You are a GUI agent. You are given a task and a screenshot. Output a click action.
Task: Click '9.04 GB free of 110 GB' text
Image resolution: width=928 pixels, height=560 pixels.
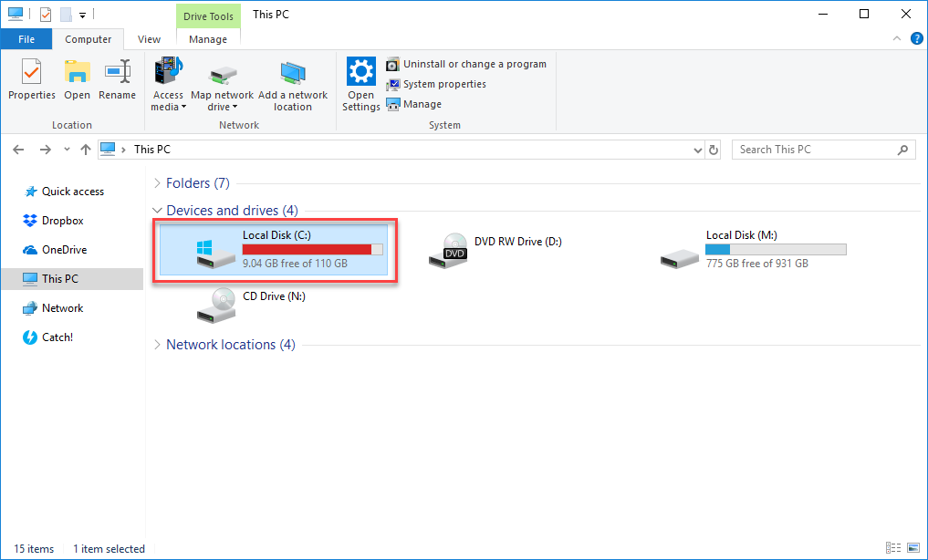[295, 264]
